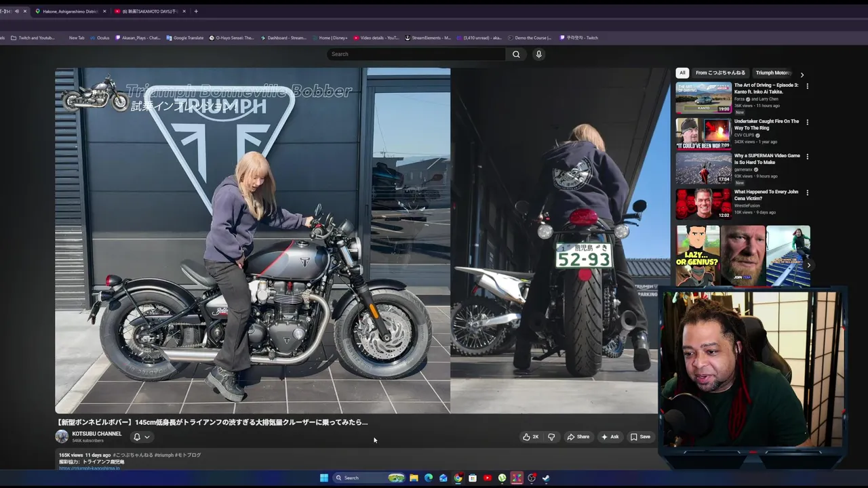Open Outlook mail icon in taskbar

(443, 478)
